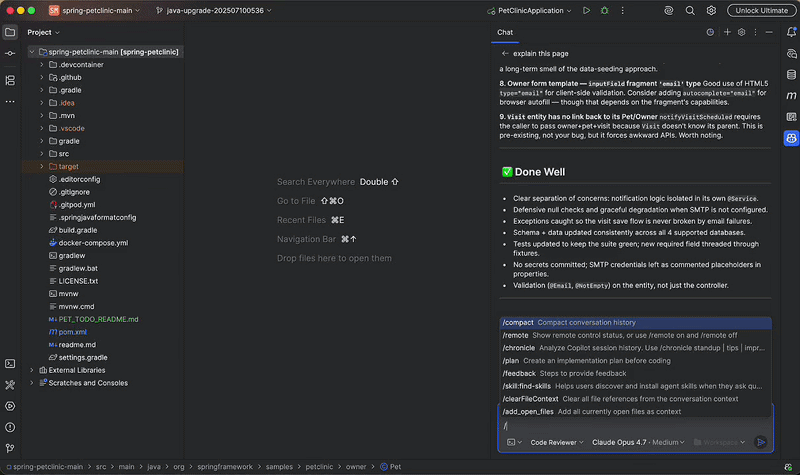
Task: Expand the .github folder
Action: 42,78
